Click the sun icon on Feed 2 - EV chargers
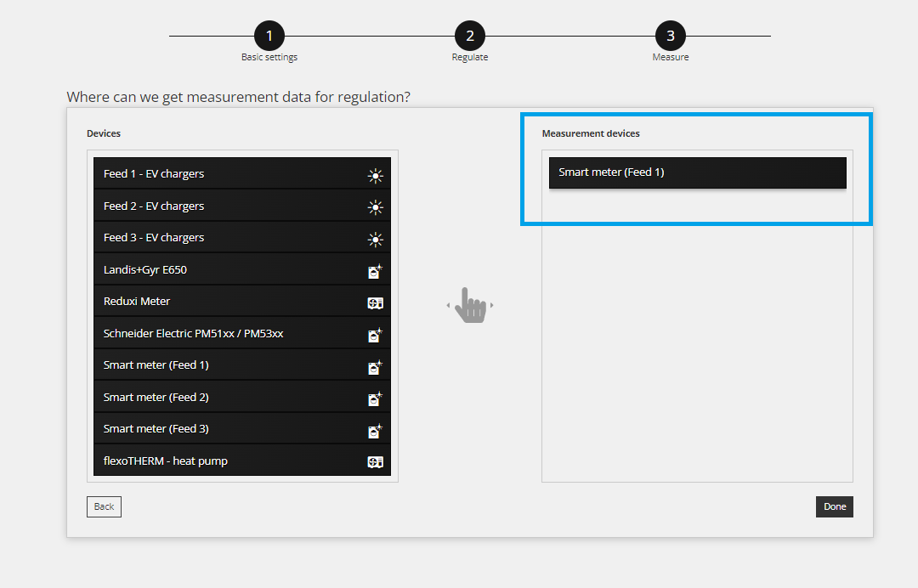 pyautogui.click(x=375, y=206)
